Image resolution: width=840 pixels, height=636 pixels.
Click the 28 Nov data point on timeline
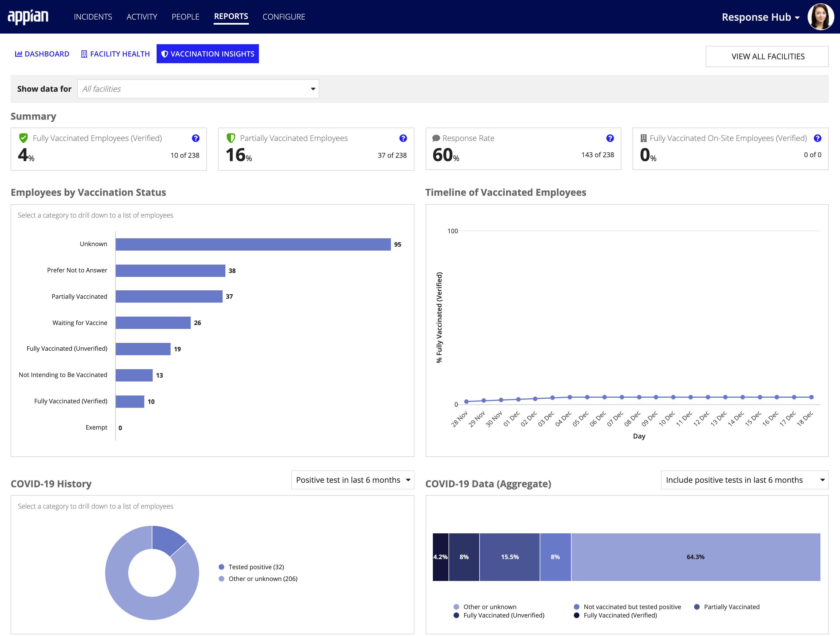click(x=466, y=402)
